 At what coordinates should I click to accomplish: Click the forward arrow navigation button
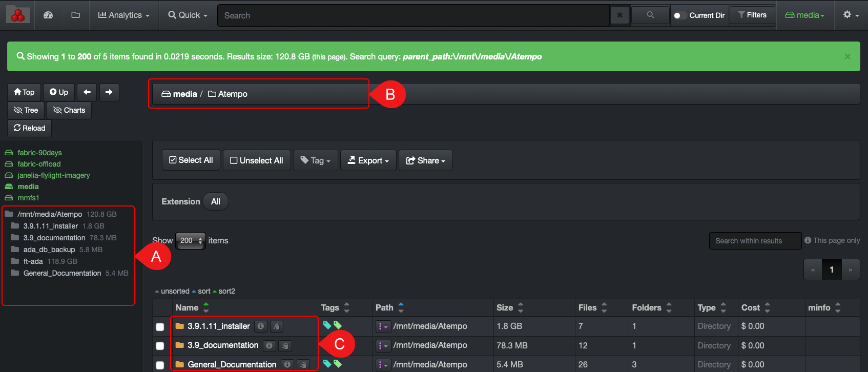[x=109, y=92]
